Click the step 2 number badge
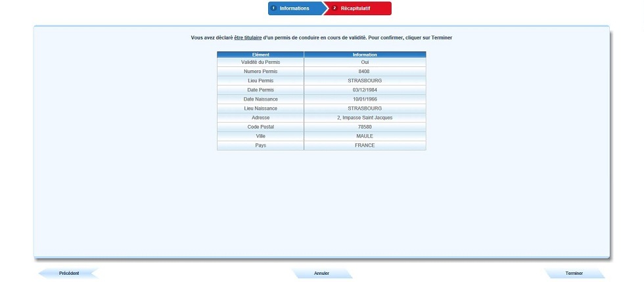This screenshot has width=644, height=282. pos(334,9)
